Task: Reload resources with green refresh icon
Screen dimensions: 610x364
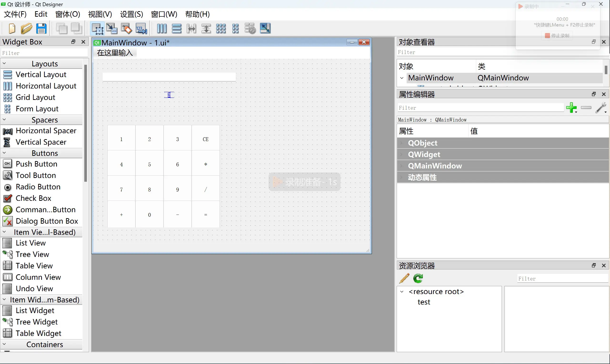Action: tap(418, 278)
